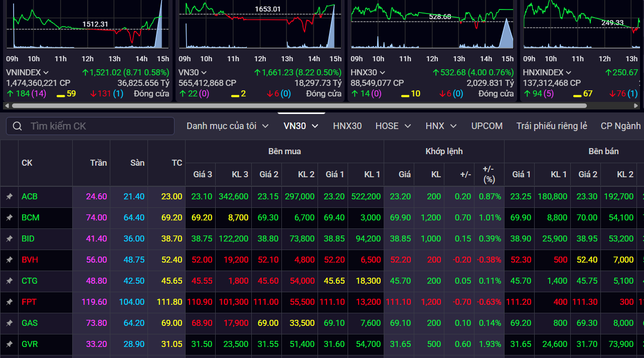Open the FPT ticker symbol
Viewport: 644px width, 358px height.
[x=29, y=302]
